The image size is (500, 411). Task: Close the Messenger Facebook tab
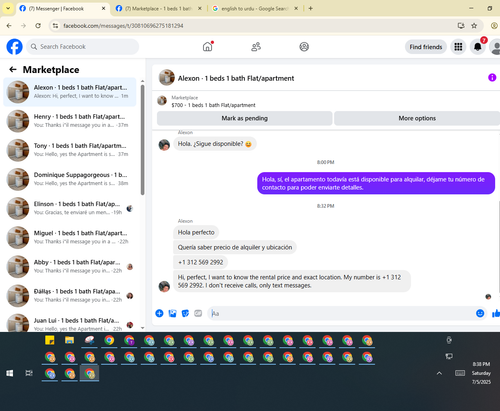coord(103,9)
